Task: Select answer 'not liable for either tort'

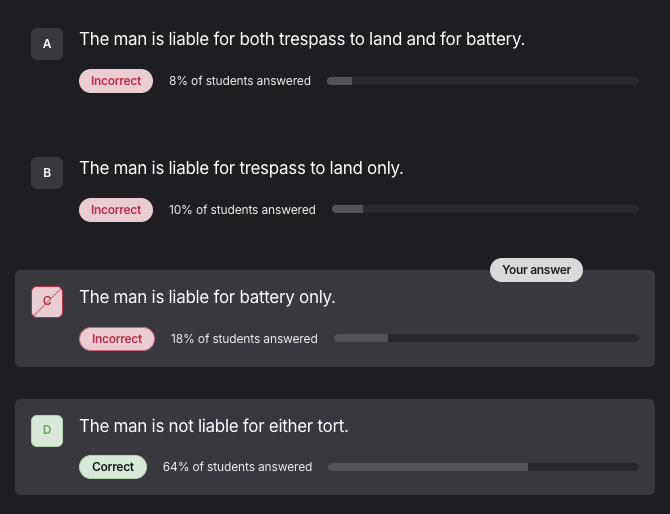Action: coord(214,426)
